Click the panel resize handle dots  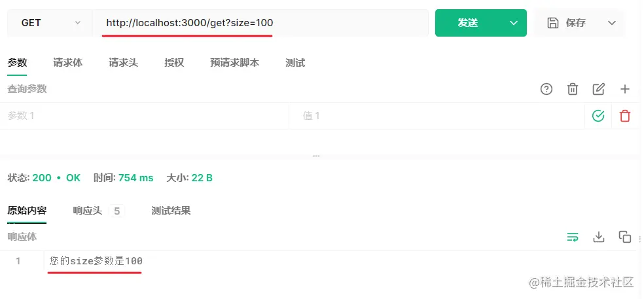[x=316, y=156]
